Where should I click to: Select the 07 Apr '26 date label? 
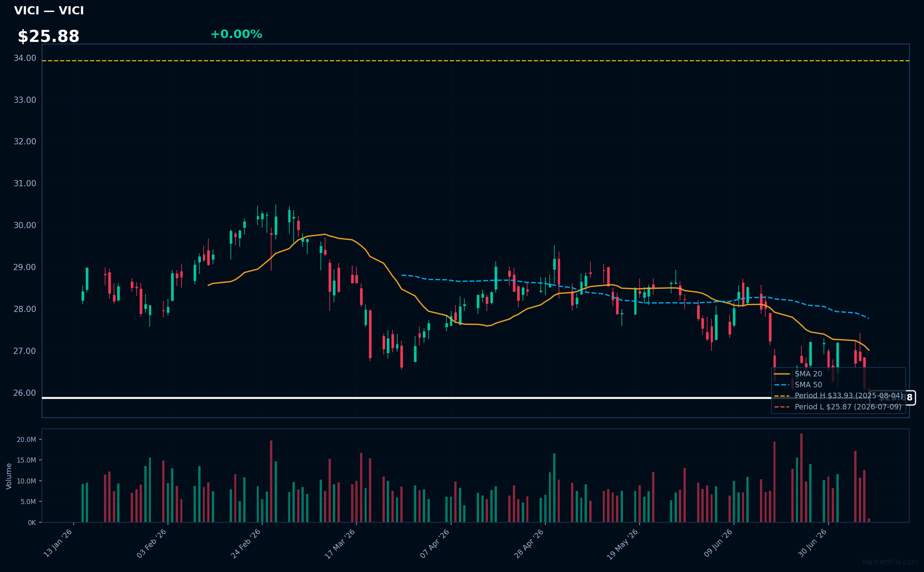click(435, 543)
